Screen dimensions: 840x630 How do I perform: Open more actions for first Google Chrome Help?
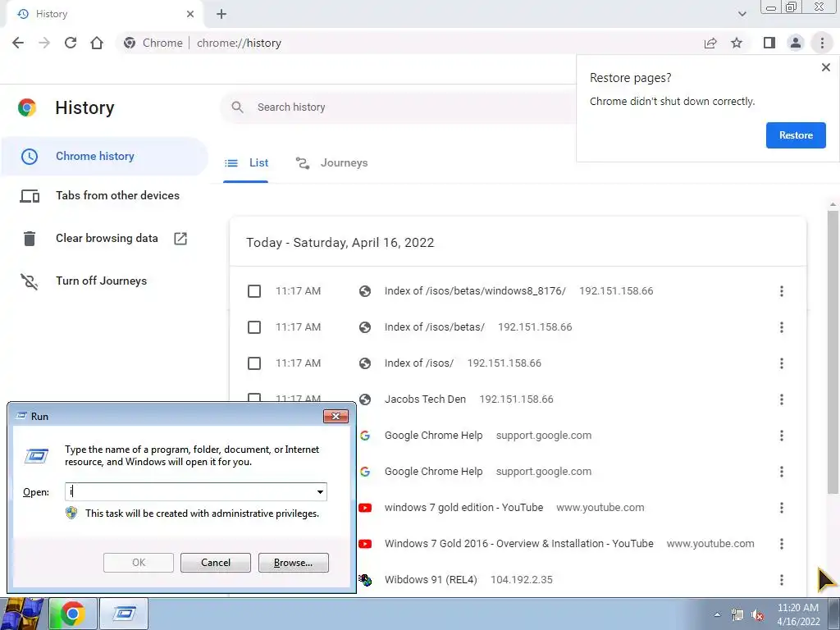[781, 436]
